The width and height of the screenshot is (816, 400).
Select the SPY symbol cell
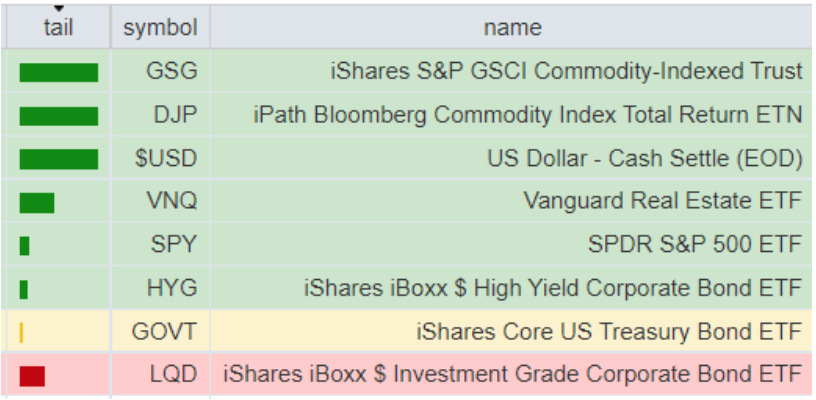point(174,245)
